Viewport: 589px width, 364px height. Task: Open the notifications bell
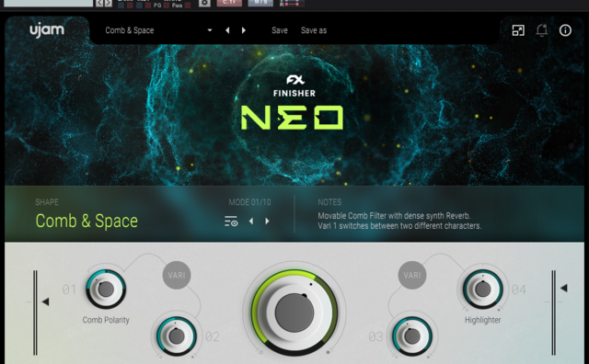coord(542,30)
